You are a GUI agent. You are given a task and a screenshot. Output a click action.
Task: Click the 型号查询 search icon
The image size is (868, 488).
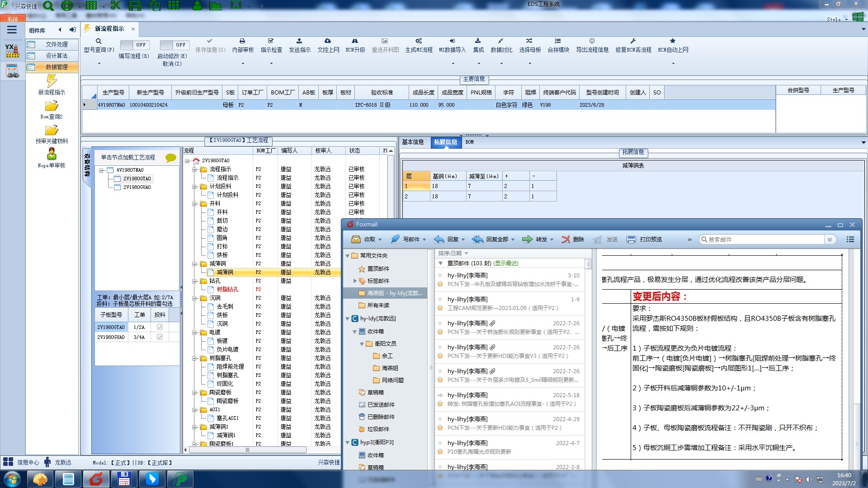pos(99,41)
